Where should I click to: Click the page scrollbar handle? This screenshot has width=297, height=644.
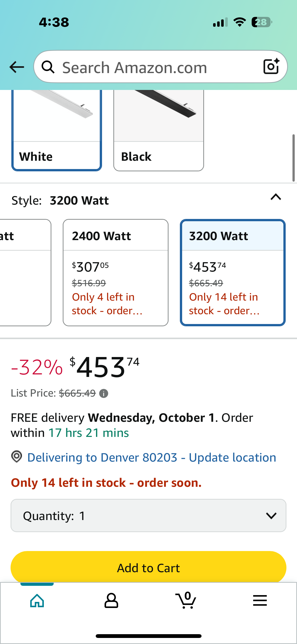pyautogui.click(x=293, y=158)
